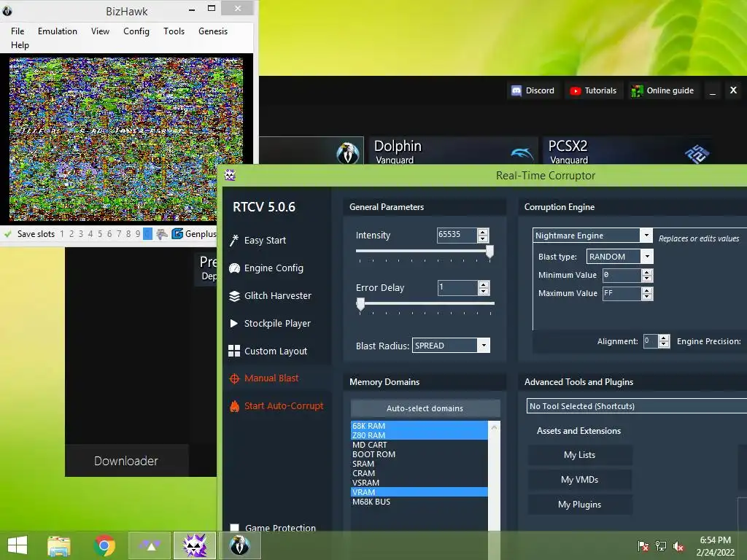Select the VRAM memory domain
The image size is (747, 560).
(x=419, y=492)
